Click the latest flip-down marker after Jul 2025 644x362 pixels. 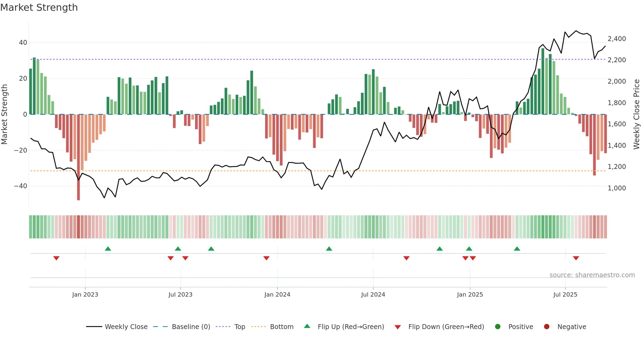pyautogui.click(x=576, y=258)
